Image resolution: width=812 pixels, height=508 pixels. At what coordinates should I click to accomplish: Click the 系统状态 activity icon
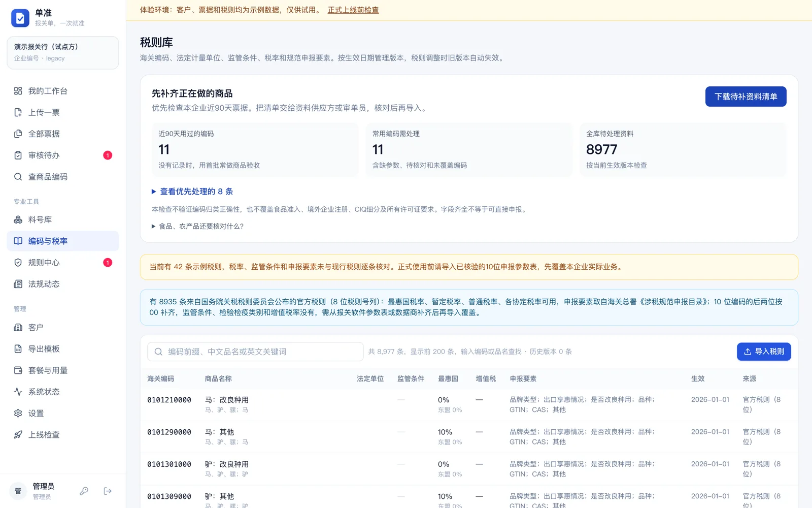click(x=18, y=392)
